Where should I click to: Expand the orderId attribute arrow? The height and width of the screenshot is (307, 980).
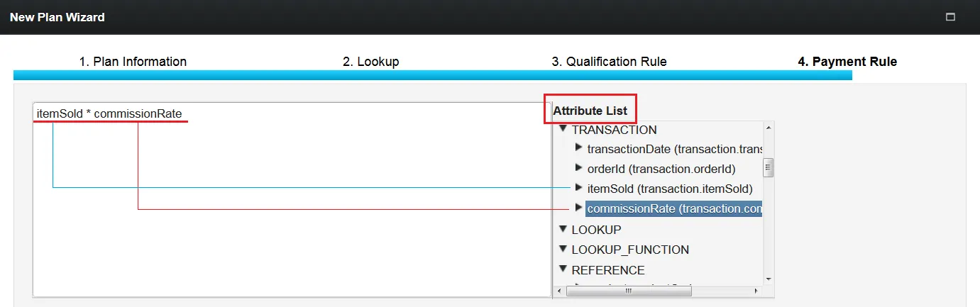(x=578, y=169)
